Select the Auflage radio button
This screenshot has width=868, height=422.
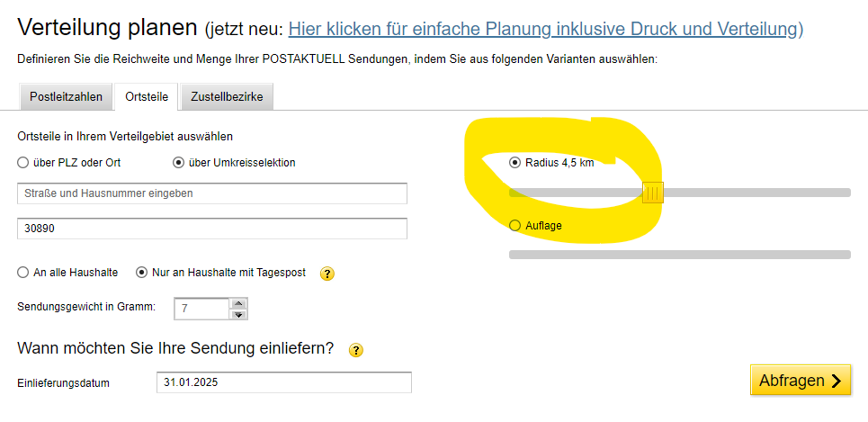[515, 226]
